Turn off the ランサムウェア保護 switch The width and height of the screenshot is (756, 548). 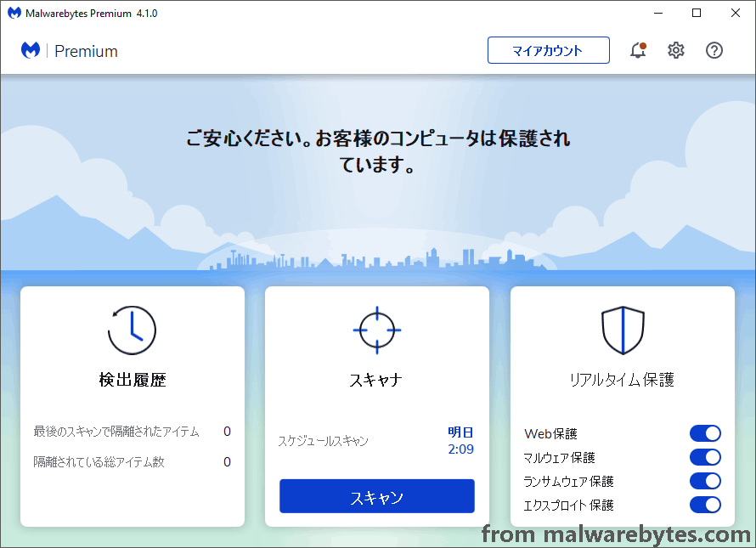(705, 481)
